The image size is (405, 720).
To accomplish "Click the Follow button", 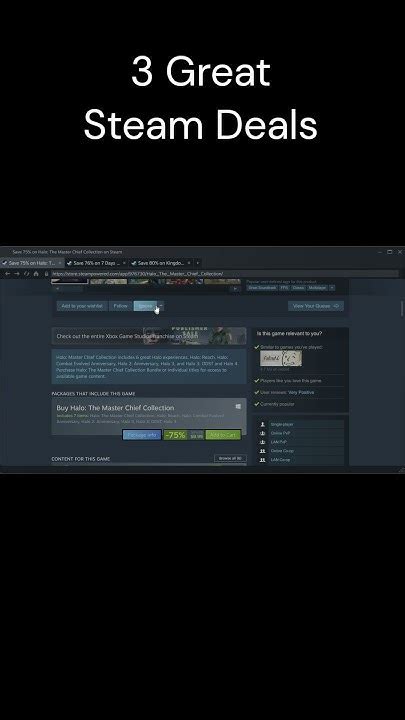I will [x=120, y=306].
